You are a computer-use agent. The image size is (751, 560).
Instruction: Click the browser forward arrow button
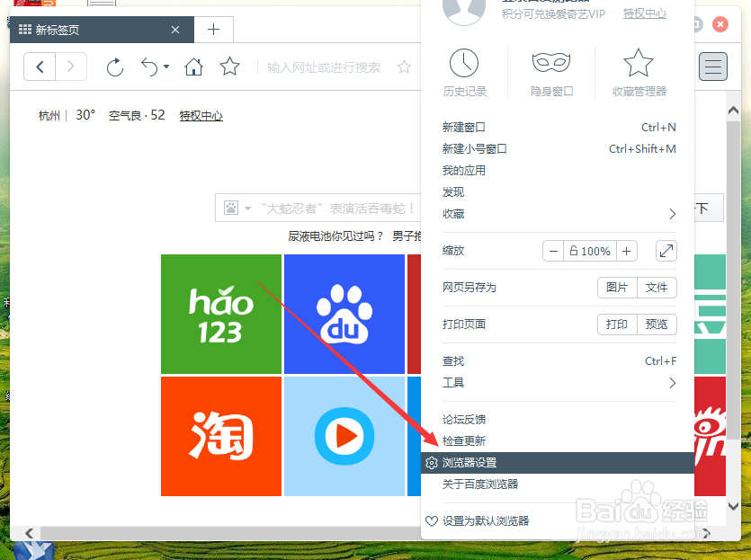click(71, 67)
